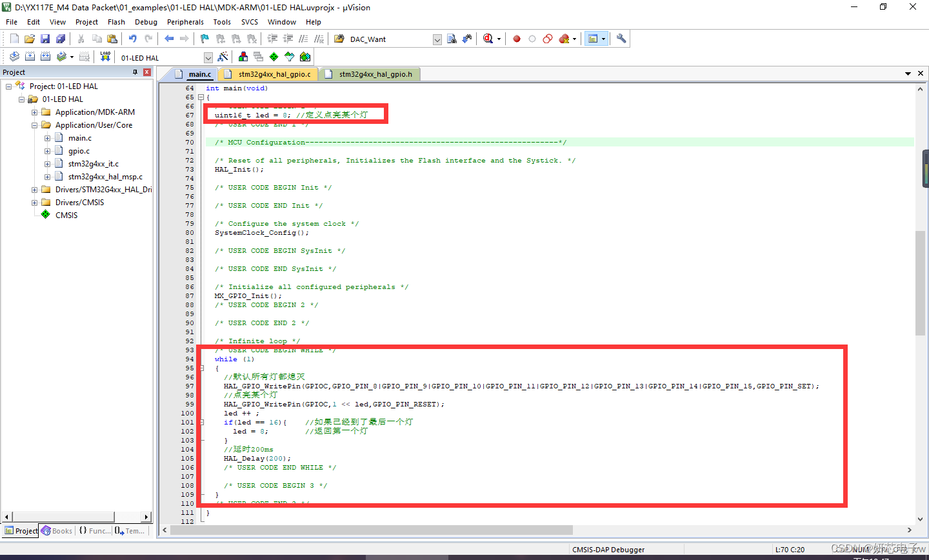929x560 pixels.
Task: Expand the Application/MDK-ARM folder
Action: 35,112
